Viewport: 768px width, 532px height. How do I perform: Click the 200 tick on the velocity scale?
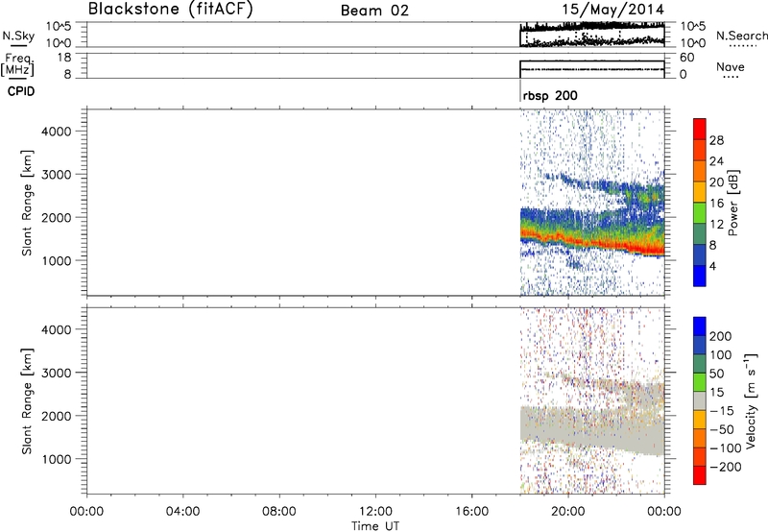point(721,336)
